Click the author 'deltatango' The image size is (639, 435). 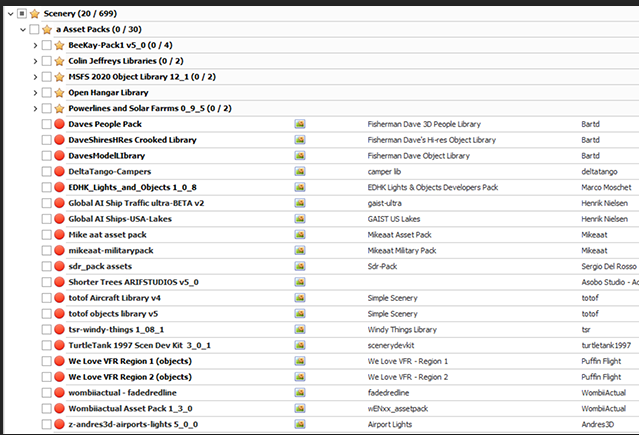pos(599,172)
